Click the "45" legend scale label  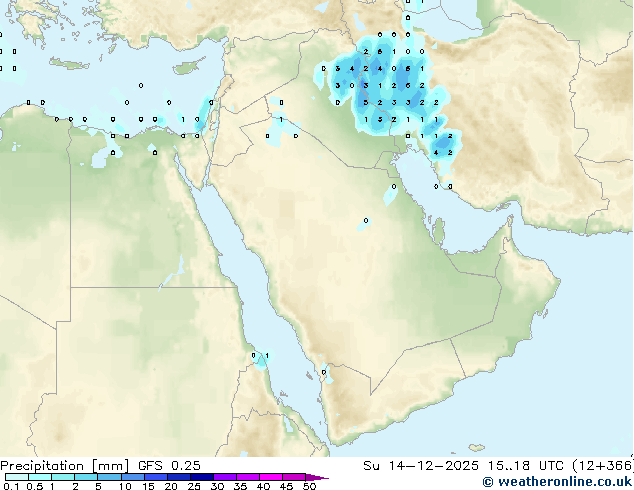286,486
